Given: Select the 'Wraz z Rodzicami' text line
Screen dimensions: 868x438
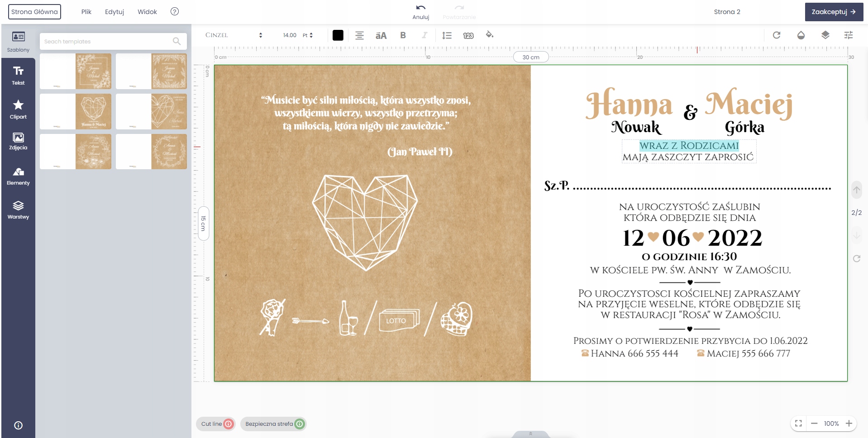Looking at the screenshot, I should pyautogui.click(x=689, y=145).
